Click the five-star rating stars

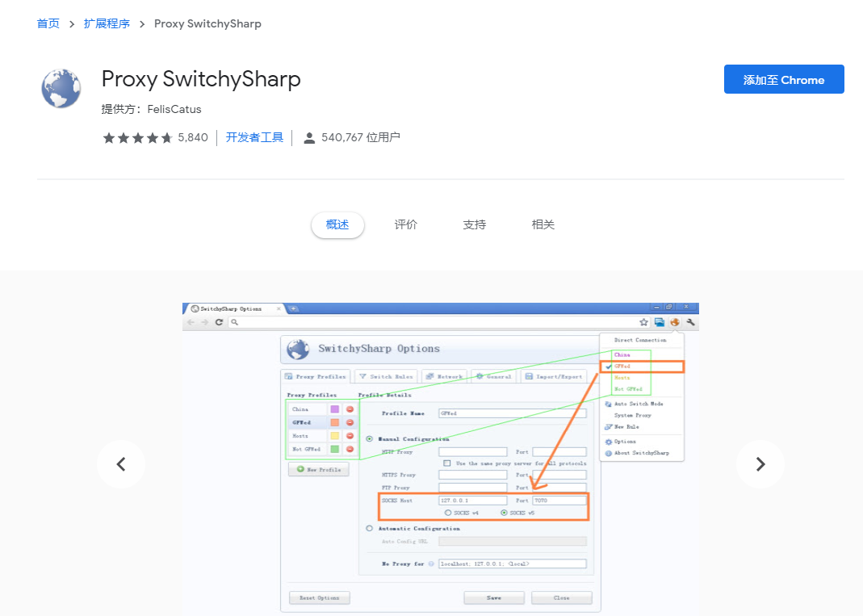coord(137,138)
